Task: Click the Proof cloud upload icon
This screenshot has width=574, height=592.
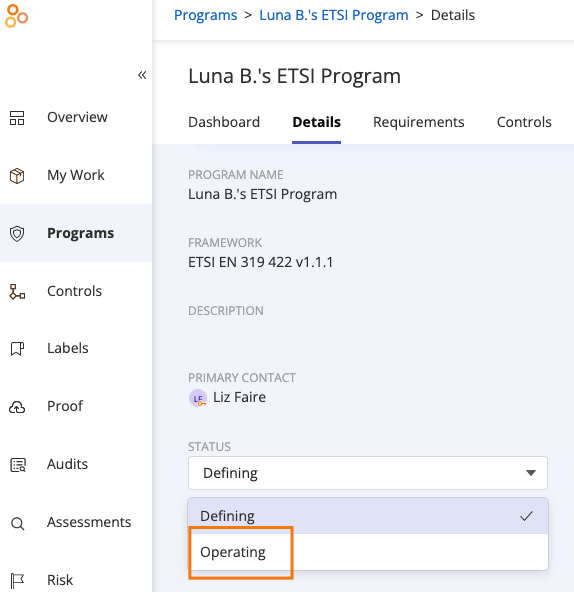Action: tap(17, 407)
